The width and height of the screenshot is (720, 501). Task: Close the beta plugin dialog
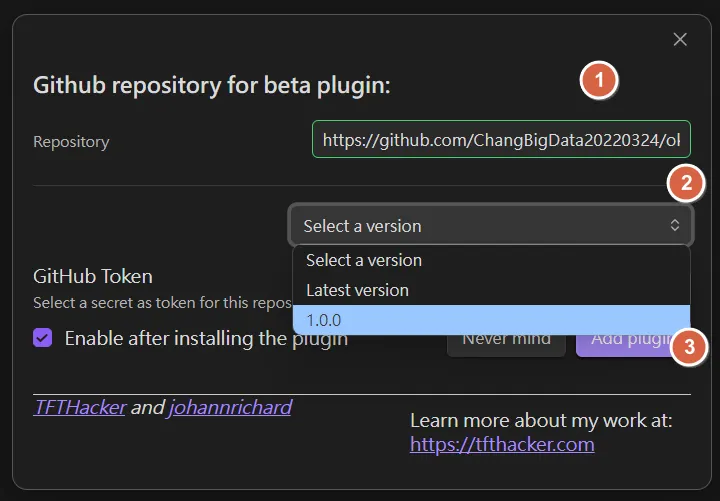coord(680,40)
